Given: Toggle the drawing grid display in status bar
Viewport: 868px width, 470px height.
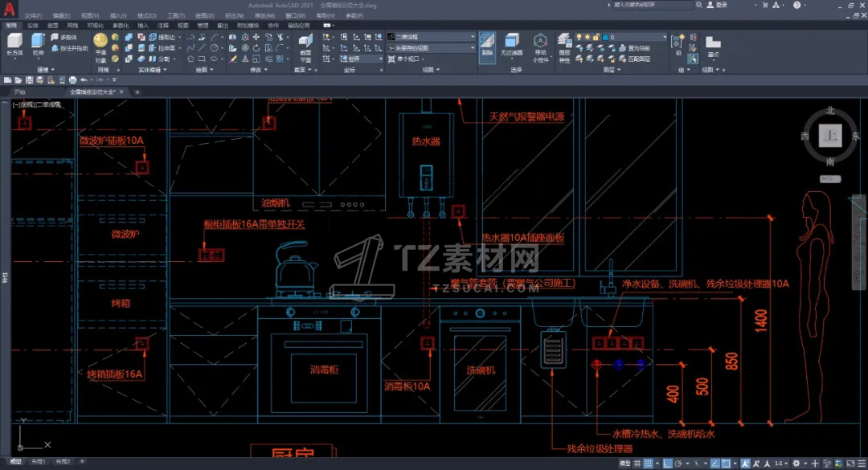Looking at the screenshot, I should (637, 464).
